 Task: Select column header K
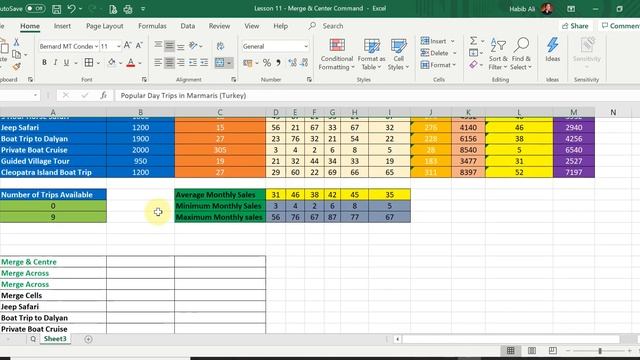tap(468, 112)
